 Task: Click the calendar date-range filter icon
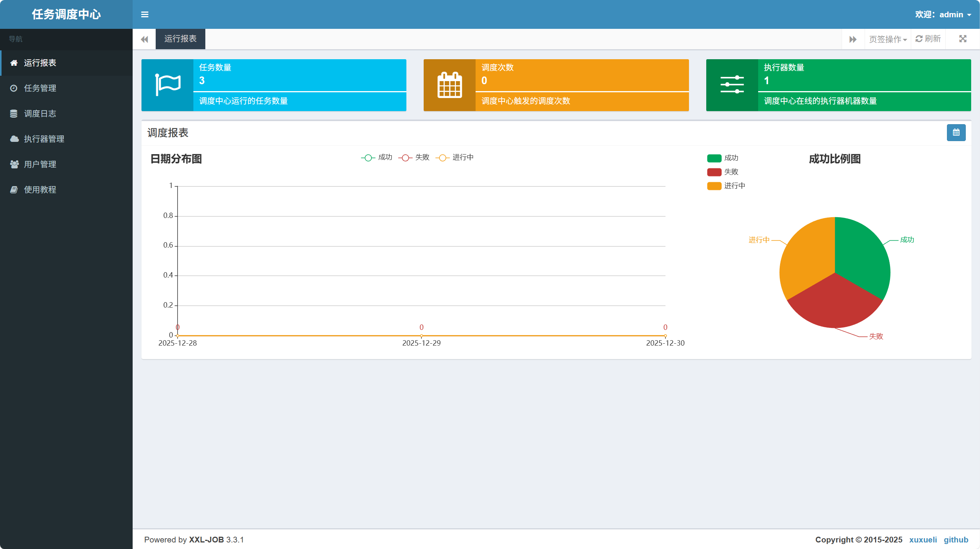(956, 133)
